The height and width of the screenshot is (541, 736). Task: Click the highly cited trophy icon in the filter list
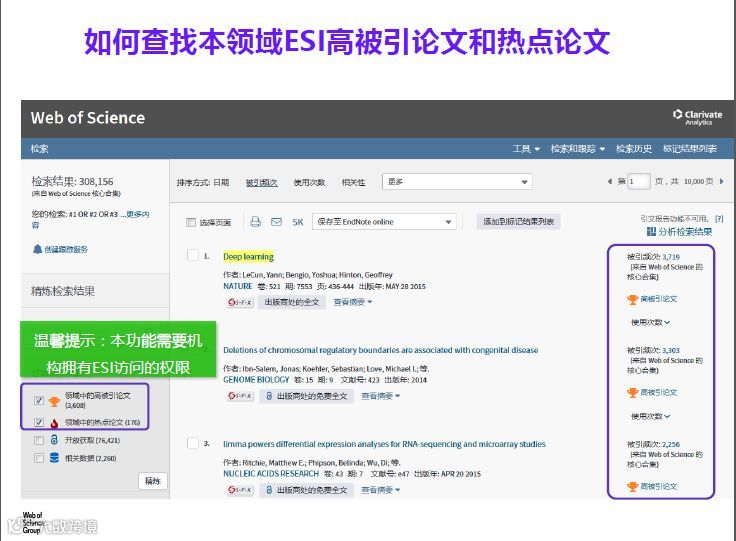54,401
